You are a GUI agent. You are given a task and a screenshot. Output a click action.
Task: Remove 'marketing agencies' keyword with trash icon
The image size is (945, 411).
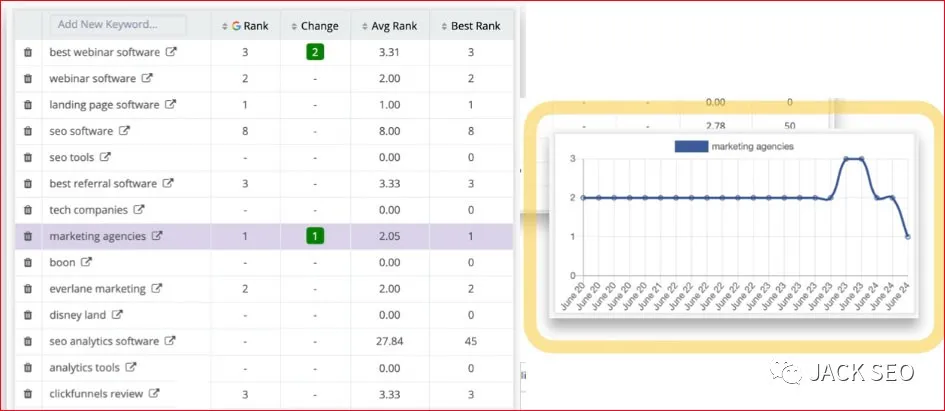click(28, 237)
